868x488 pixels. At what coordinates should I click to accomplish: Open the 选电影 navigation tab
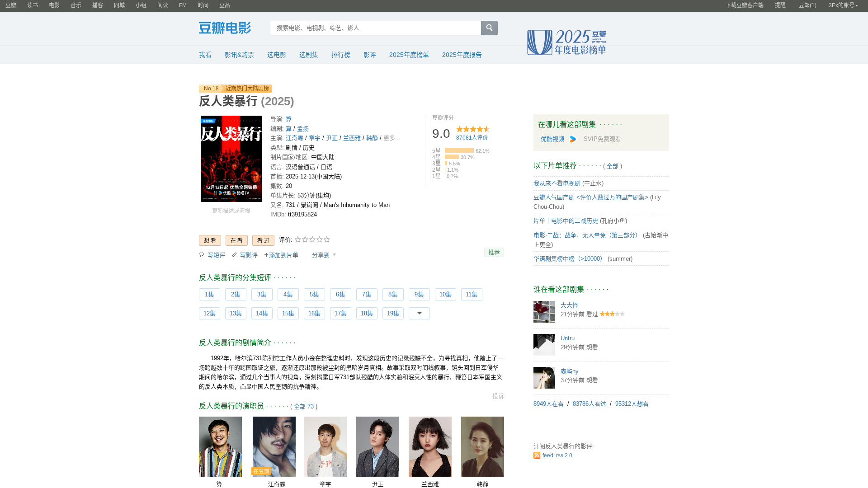[277, 55]
